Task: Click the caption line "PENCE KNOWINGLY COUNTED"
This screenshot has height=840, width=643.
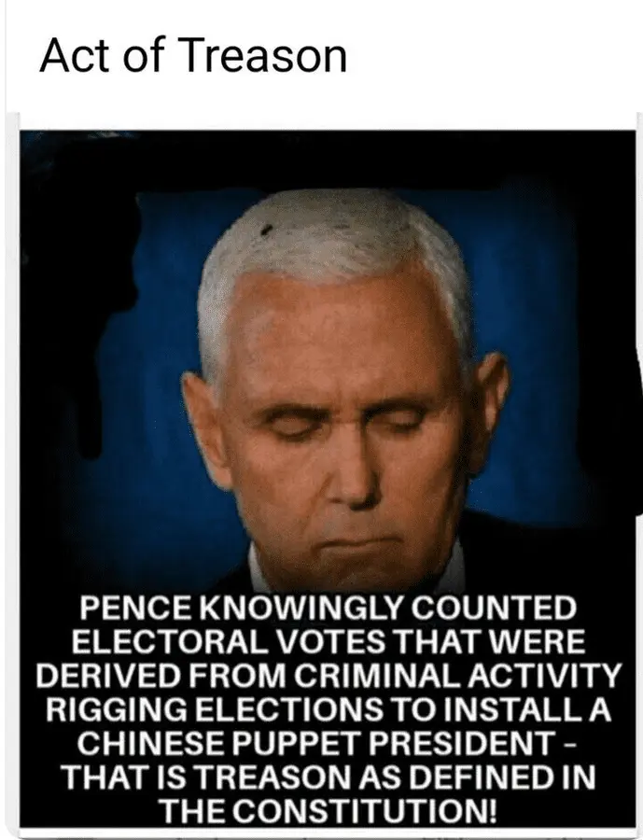Action: click(x=328, y=608)
